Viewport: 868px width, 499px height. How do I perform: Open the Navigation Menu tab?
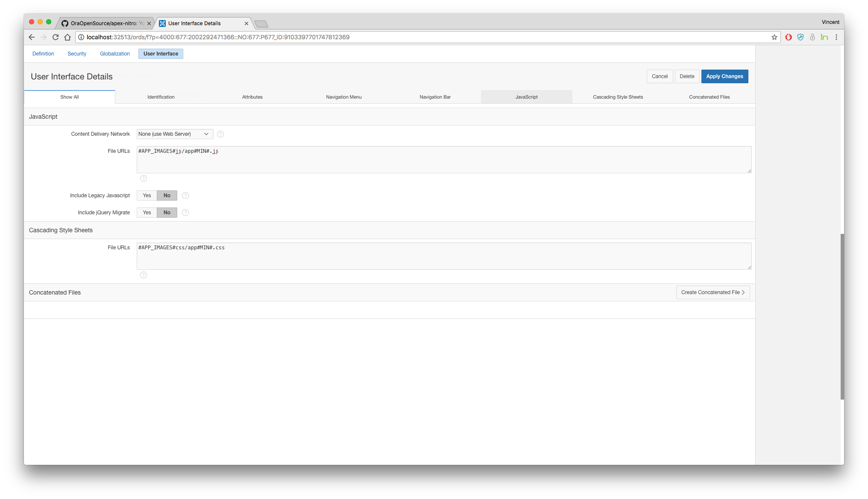(x=343, y=97)
